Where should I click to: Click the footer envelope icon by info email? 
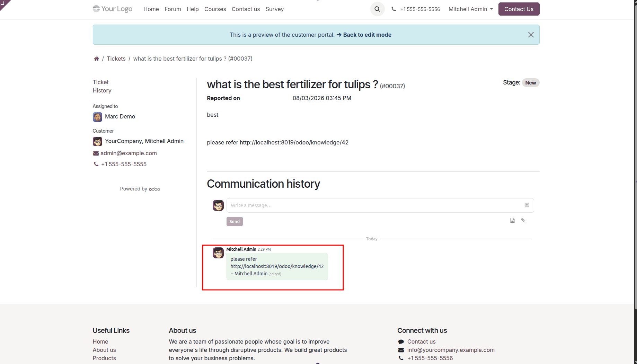(401, 350)
